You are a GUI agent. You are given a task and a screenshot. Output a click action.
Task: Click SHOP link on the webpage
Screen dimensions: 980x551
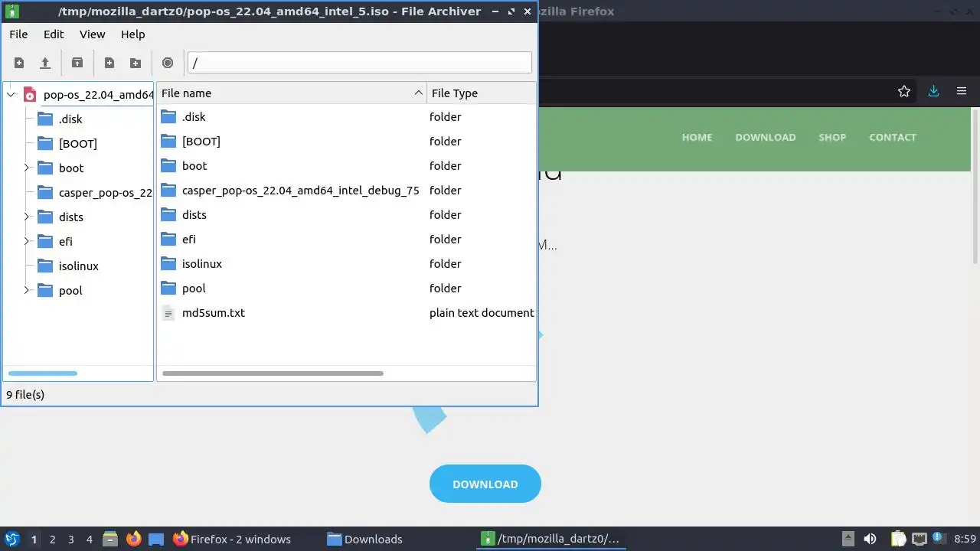point(832,138)
